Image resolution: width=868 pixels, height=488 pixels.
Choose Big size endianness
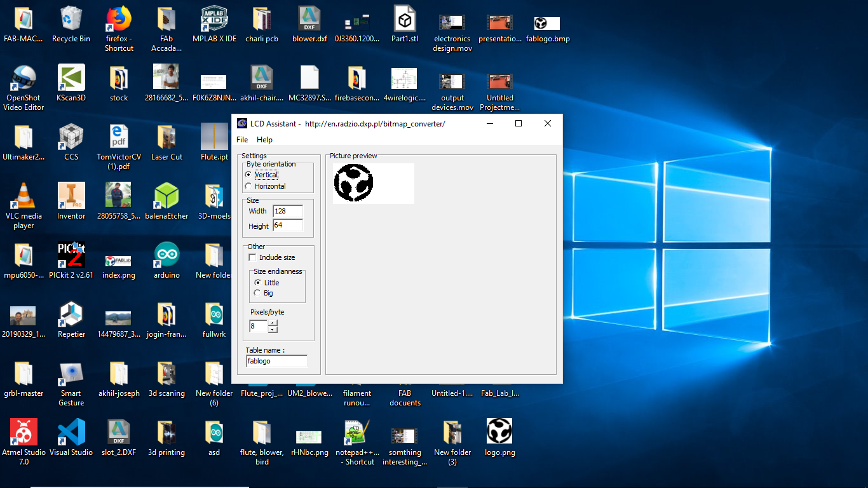coord(257,293)
